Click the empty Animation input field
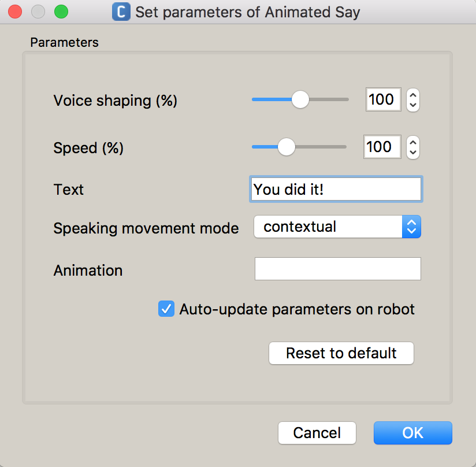The height and width of the screenshot is (467, 476). [x=337, y=269]
